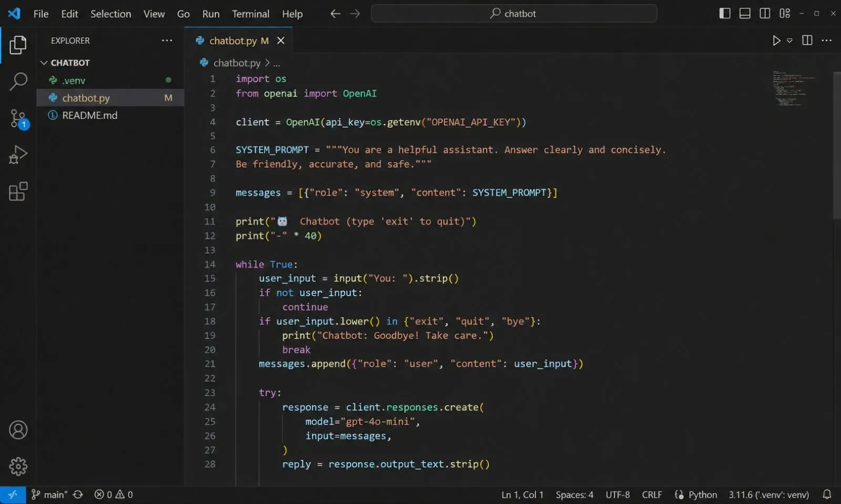This screenshot has height=504, width=841.
Task: Collapse the CHATBOT folder section
Action: coord(65,63)
